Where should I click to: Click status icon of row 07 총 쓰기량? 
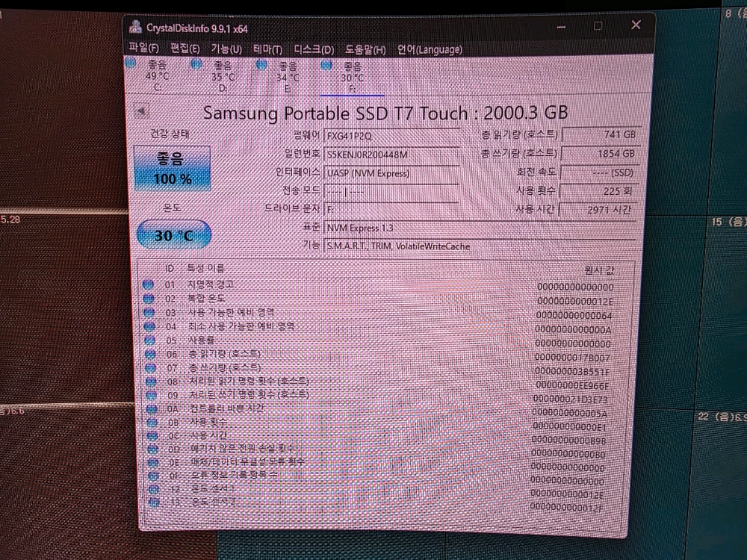tap(151, 368)
